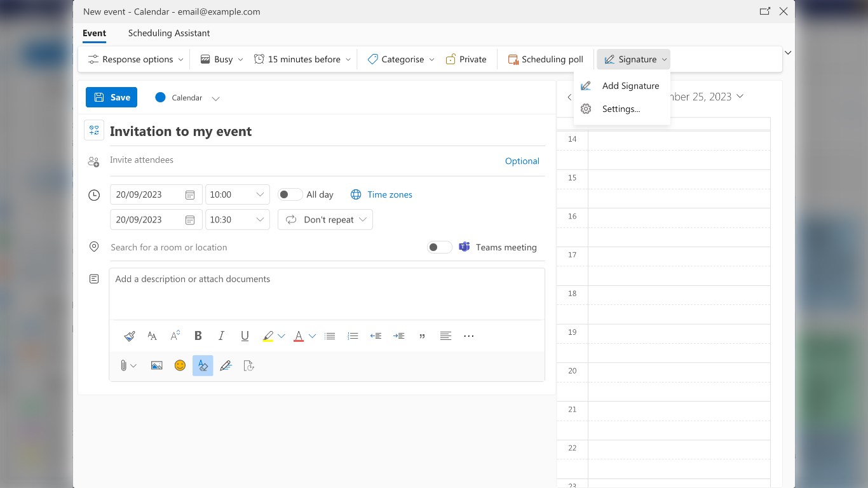This screenshot has width=868, height=488.
Task: Change the 15 minutes before reminder
Action: tap(302, 59)
